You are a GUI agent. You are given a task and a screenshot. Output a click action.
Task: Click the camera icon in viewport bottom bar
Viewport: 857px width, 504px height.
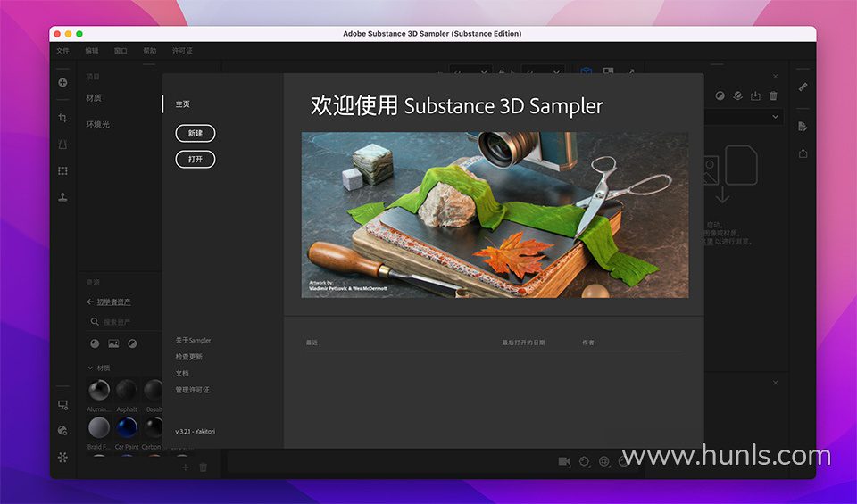click(564, 461)
